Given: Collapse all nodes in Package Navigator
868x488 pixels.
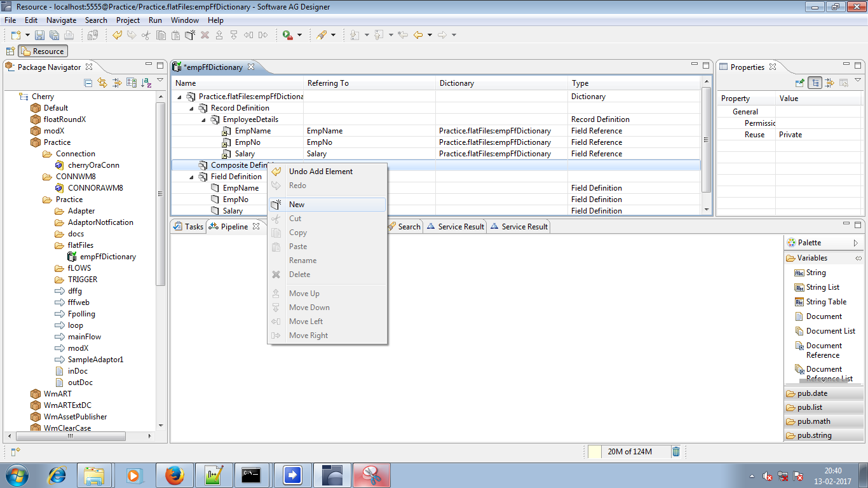Looking at the screenshot, I should pyautogui.click(x=88, y=83).
